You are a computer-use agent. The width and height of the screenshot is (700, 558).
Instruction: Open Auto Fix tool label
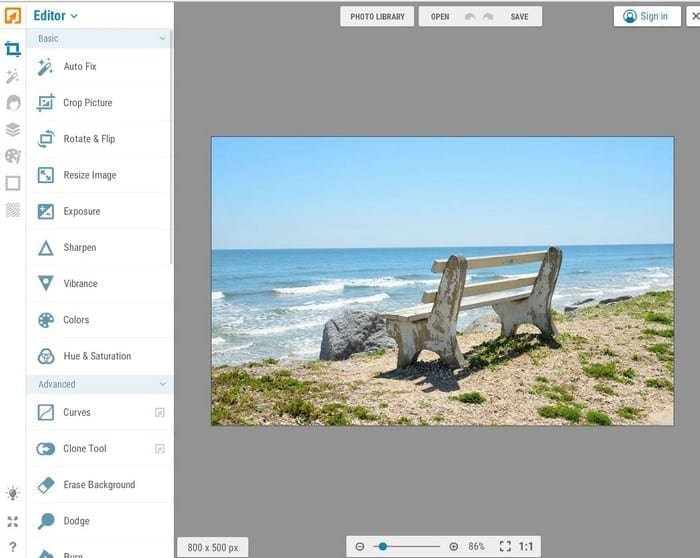tap(80, 67)
